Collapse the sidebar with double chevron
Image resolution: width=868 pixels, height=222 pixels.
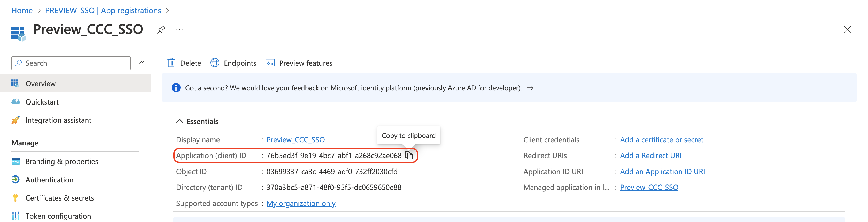142,63
